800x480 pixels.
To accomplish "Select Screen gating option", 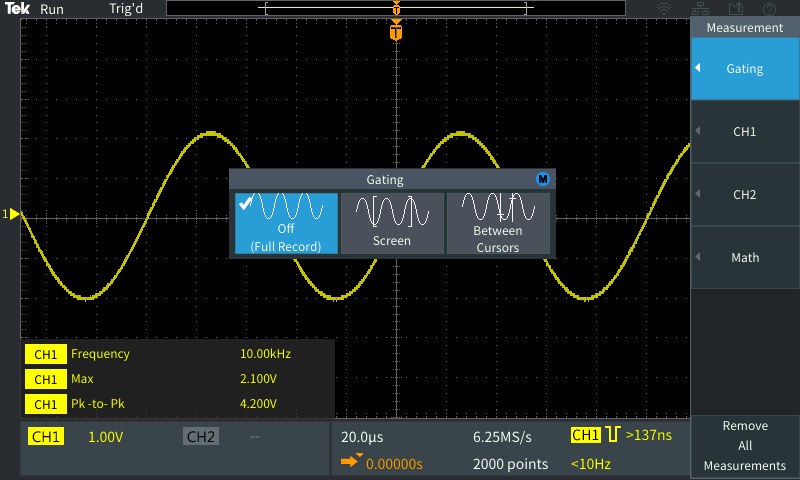I will (x=392, y=223).
